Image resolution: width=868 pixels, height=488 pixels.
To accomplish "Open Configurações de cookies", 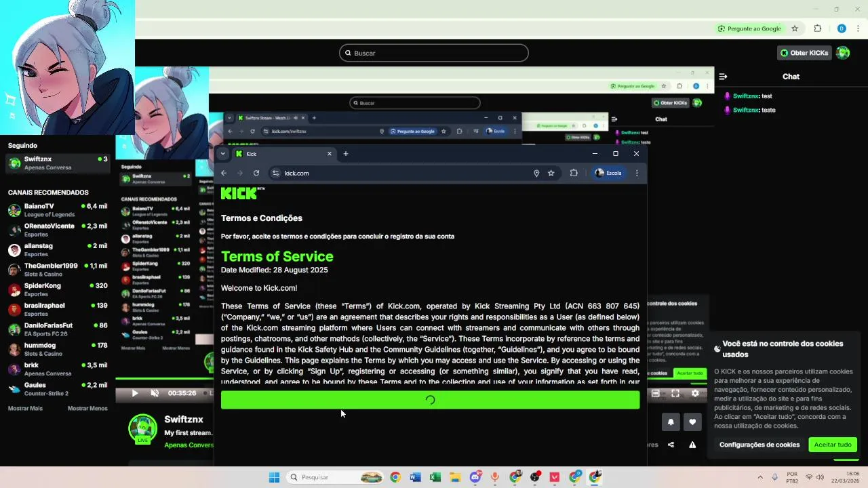I will point(759,445).
